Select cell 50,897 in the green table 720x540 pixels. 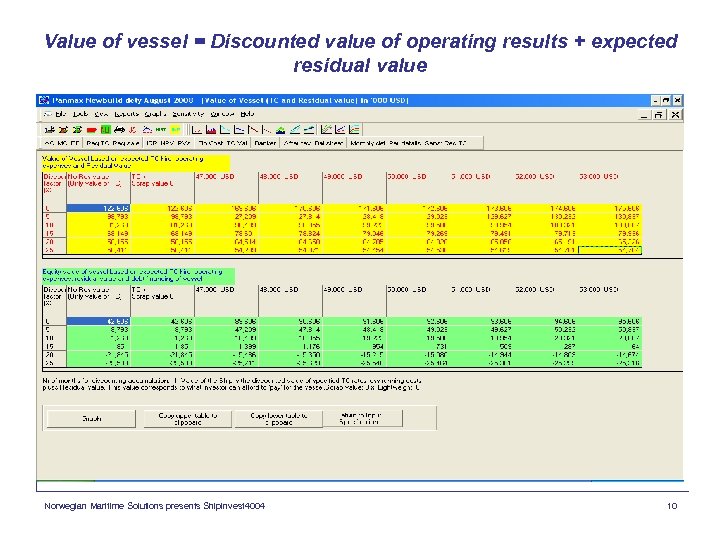coord(609,329)
